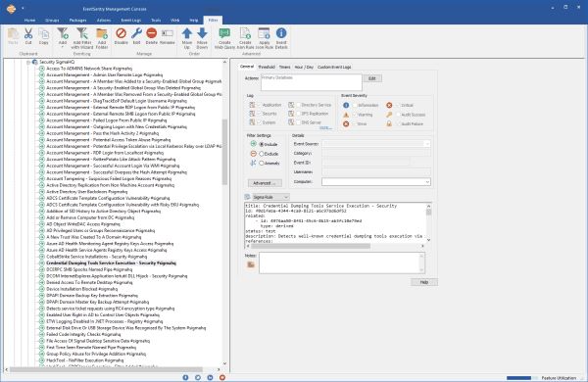Click the notes icon beside Notes box
Image resolution: width=588 pixels, height=382 pixels.
click(x=251, y=264)
